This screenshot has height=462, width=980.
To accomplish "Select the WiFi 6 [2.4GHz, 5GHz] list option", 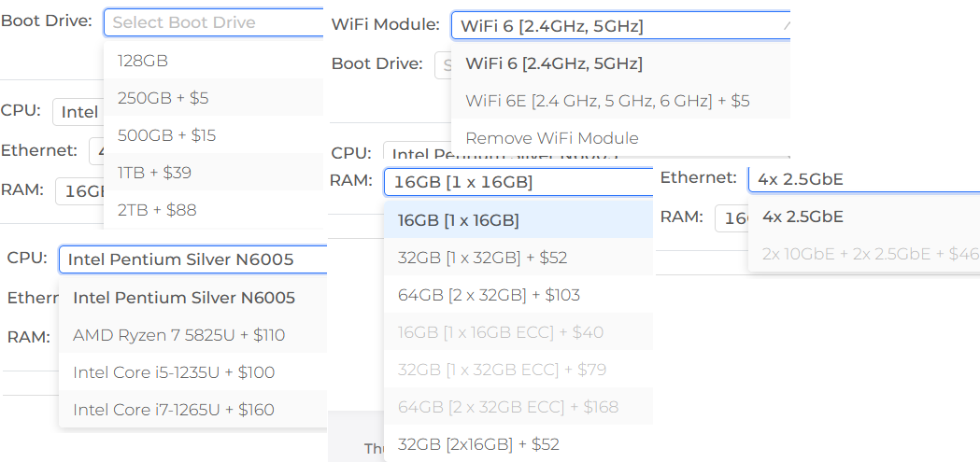I will pos(554,63).
